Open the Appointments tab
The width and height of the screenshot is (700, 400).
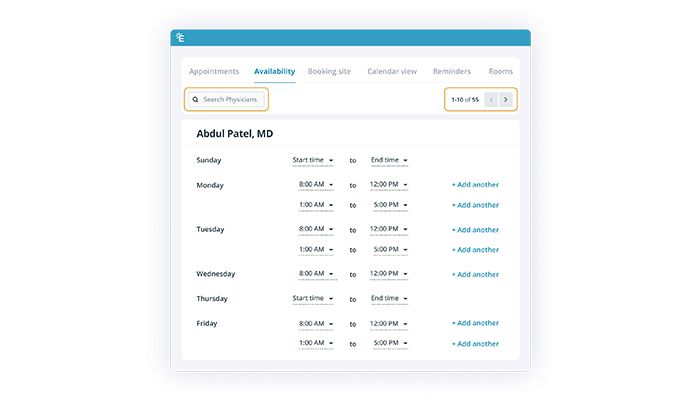[214, 71]
